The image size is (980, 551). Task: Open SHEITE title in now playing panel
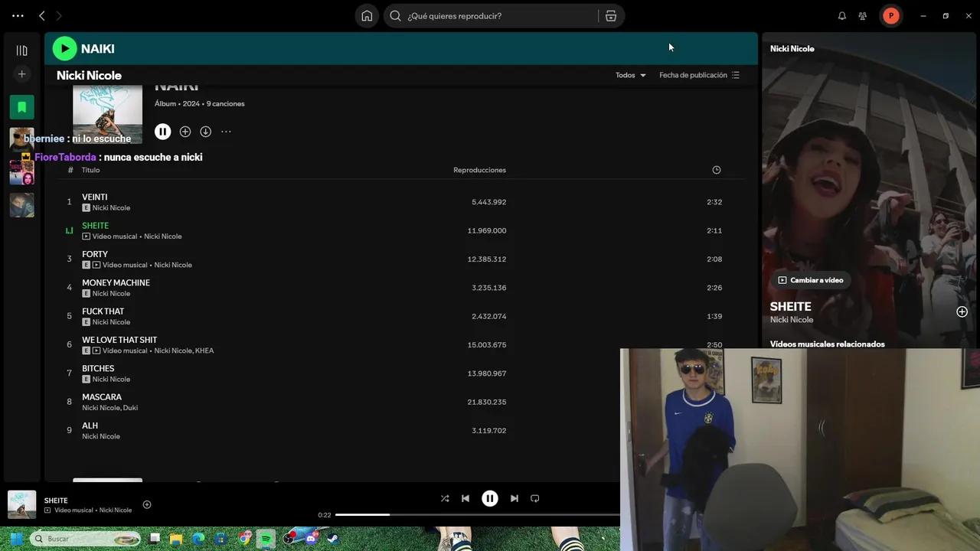(x=790, y=306)
